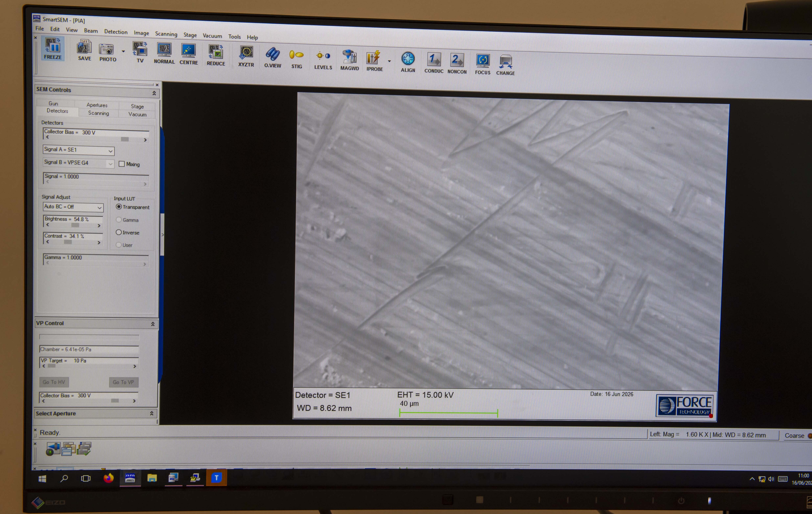Switch to the Stage tab

coord(137,106)
